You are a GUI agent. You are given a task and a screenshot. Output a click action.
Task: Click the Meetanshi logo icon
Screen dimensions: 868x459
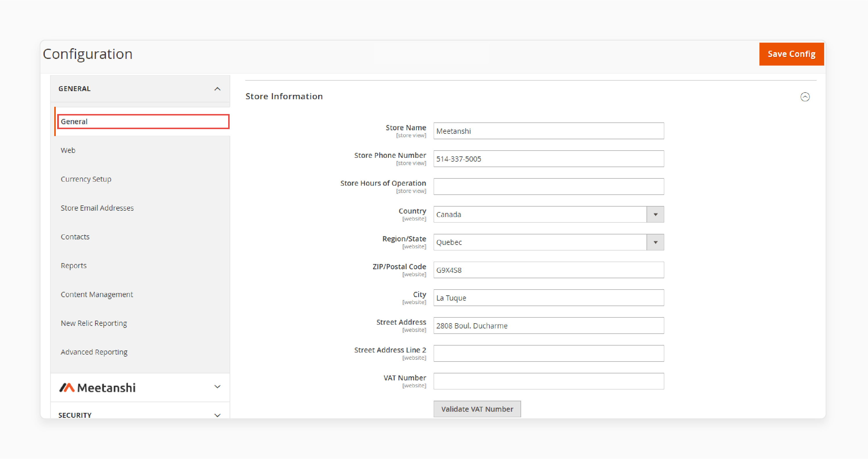coord(67,388)
